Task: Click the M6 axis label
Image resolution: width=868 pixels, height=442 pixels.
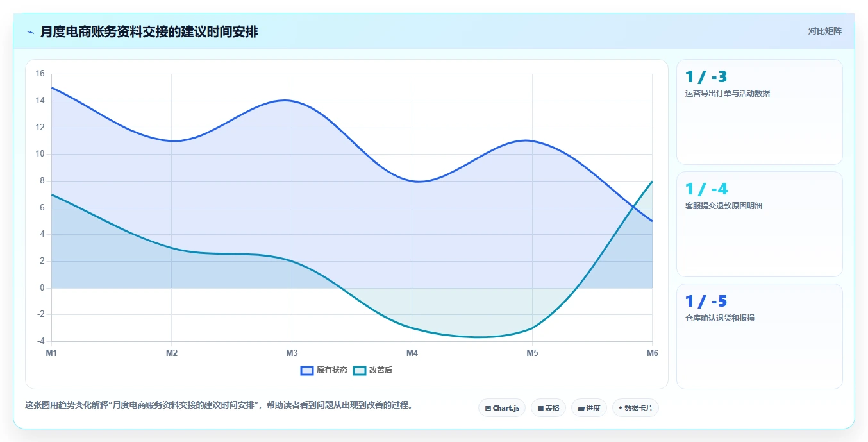Action: coord(652,353)
